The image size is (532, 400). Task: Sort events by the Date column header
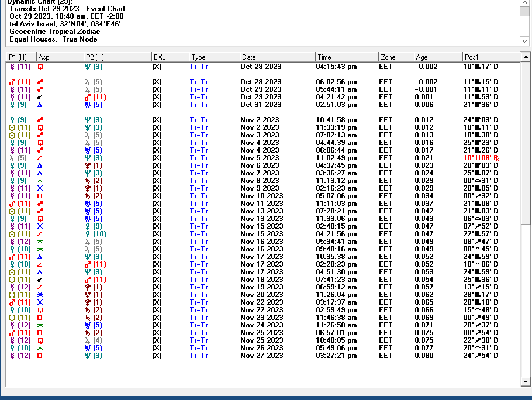[x=277, y=57]
